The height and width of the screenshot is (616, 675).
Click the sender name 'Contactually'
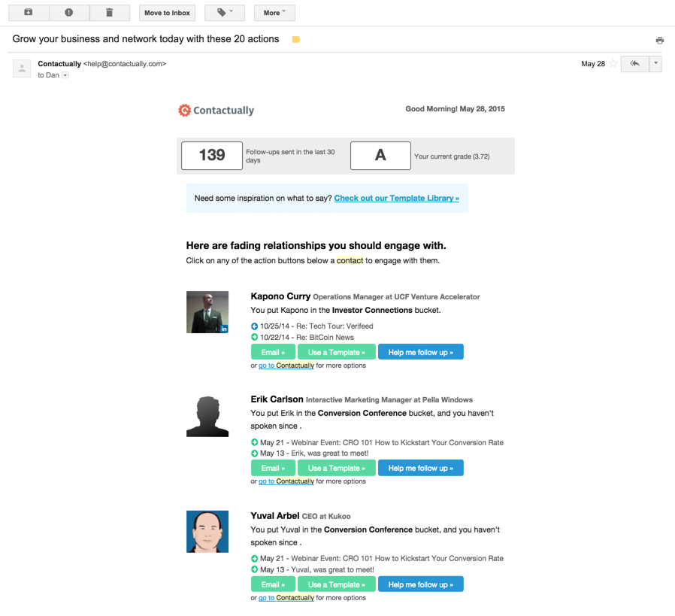click(59, 64)
